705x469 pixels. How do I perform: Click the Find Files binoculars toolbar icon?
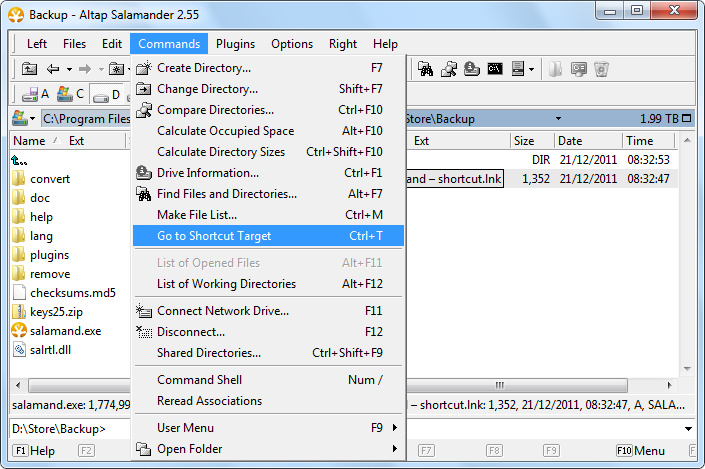[425, 69]
